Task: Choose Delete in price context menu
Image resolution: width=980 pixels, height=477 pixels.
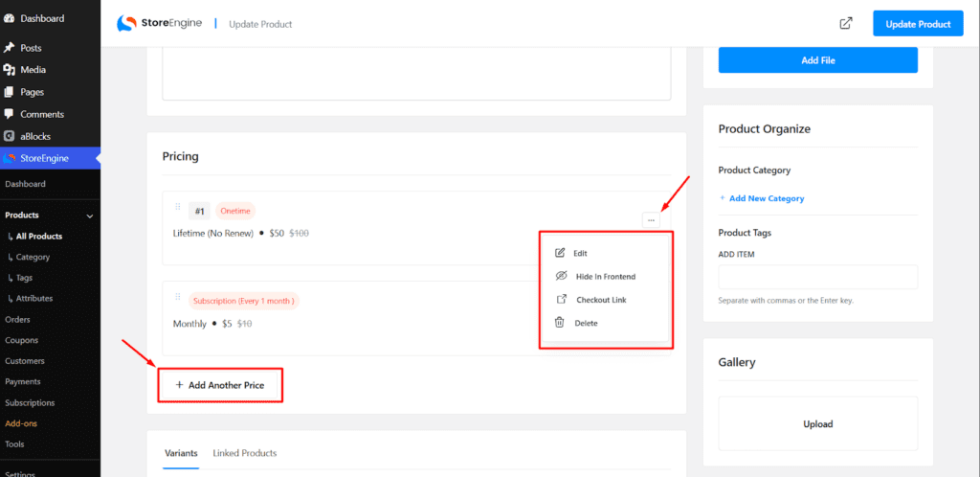Action: (x=586, y=324)
